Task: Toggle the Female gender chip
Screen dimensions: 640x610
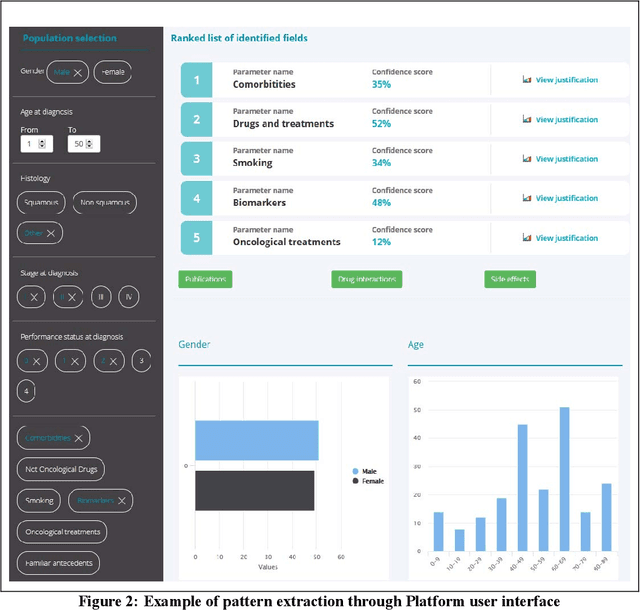Action: coord(114,72)
